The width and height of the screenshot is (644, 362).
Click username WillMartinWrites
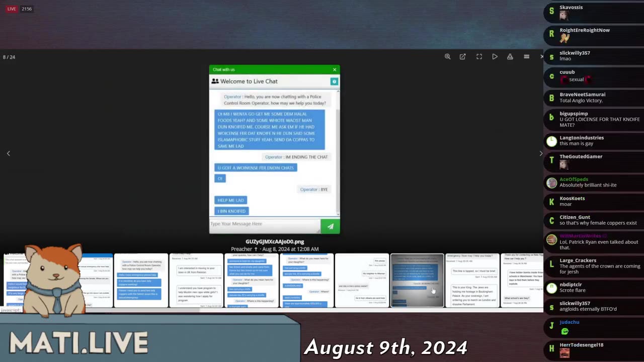(580, 236)
